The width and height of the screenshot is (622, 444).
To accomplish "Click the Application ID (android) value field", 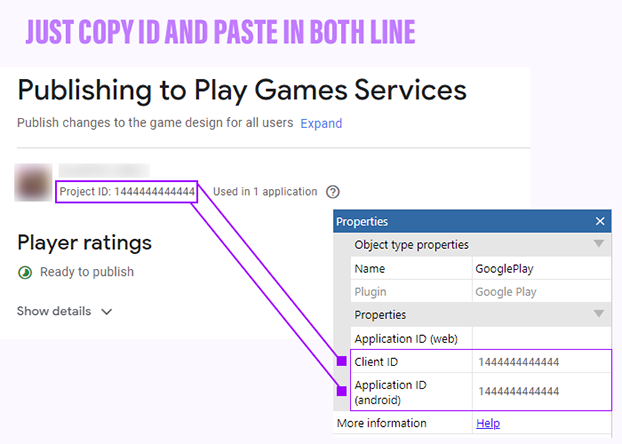I will 541,392.
